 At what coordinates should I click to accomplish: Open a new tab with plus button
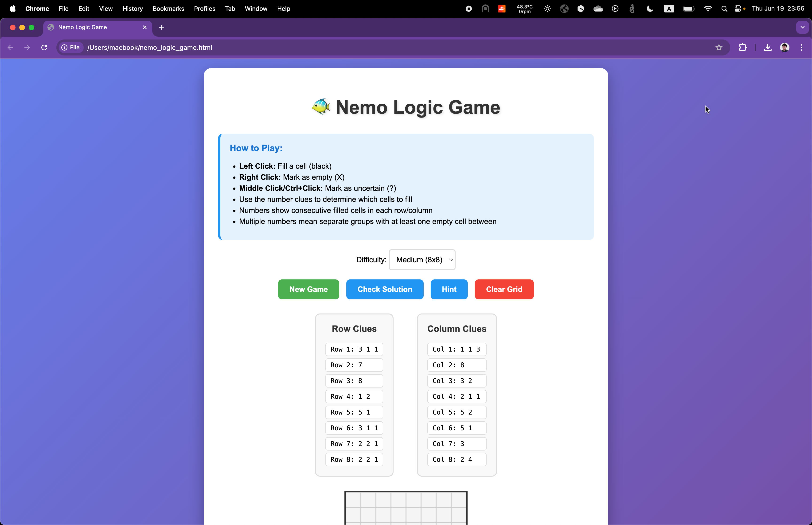coord(161,27)
